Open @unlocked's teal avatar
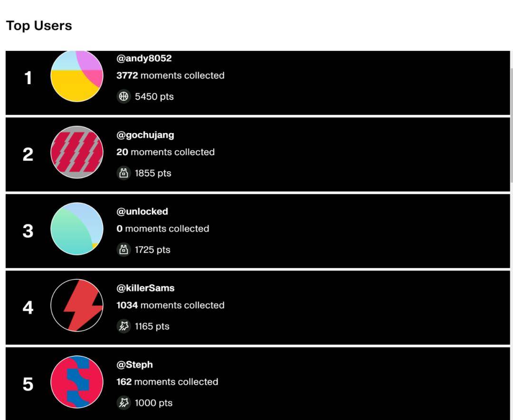The height and width of the screenshot is (420, 513). pos(76,229)
